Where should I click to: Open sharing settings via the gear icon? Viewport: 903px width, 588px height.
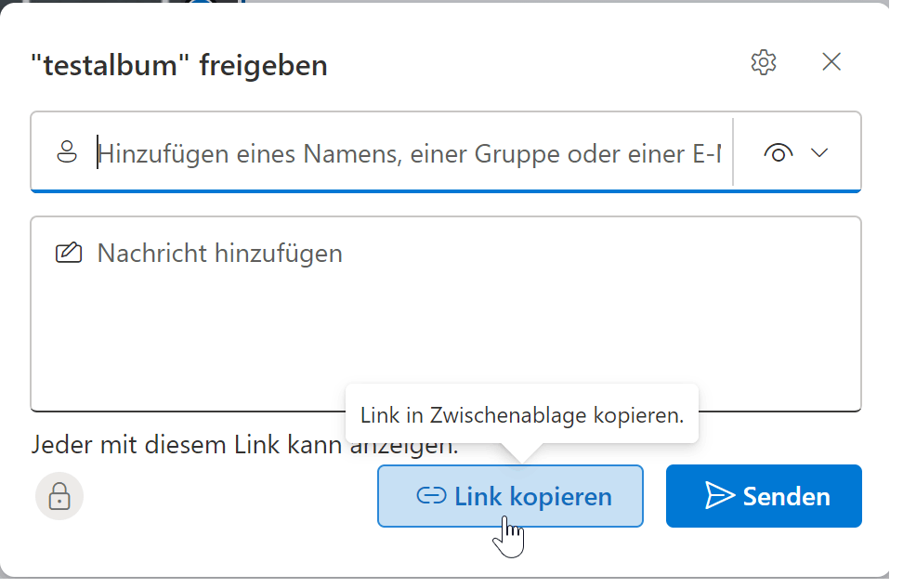tap(763, 63)
